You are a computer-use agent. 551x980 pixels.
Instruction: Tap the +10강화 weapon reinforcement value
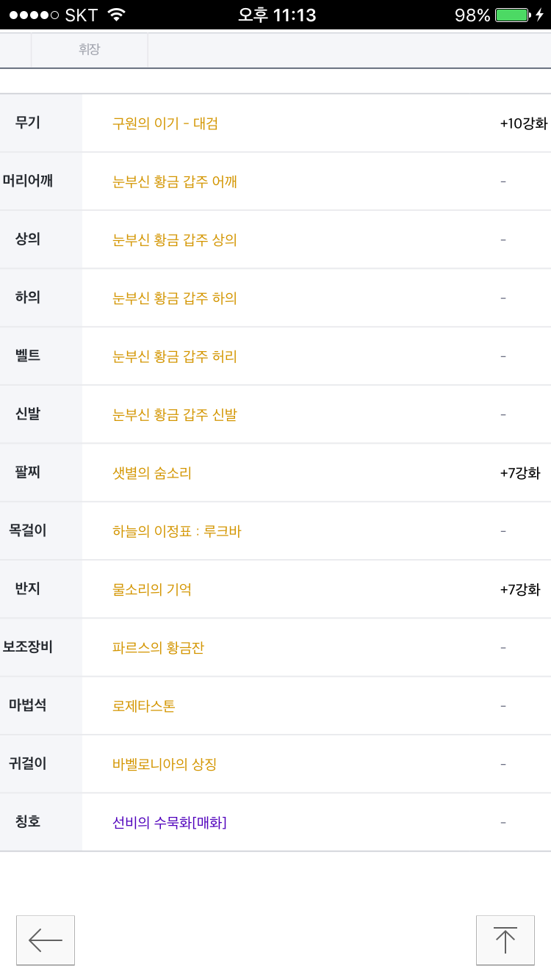523,123
